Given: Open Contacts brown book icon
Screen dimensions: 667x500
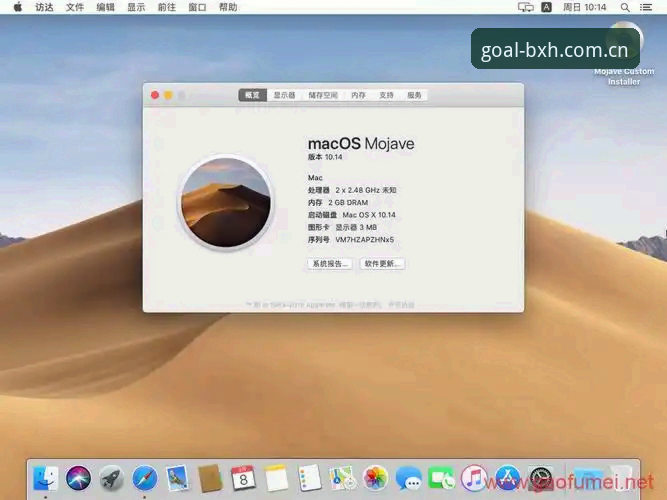Looking at the screenshot, I should coord(210,478).
